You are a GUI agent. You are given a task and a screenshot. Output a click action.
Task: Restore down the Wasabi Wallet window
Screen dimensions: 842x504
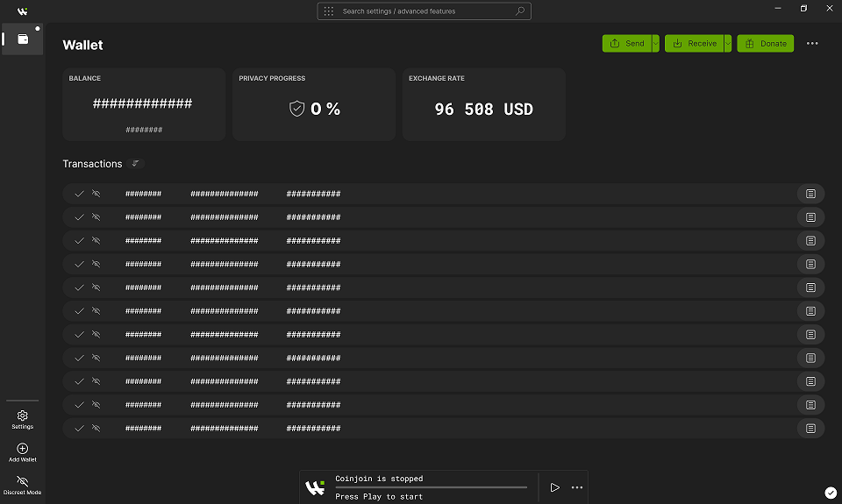(x=804, y=9)
